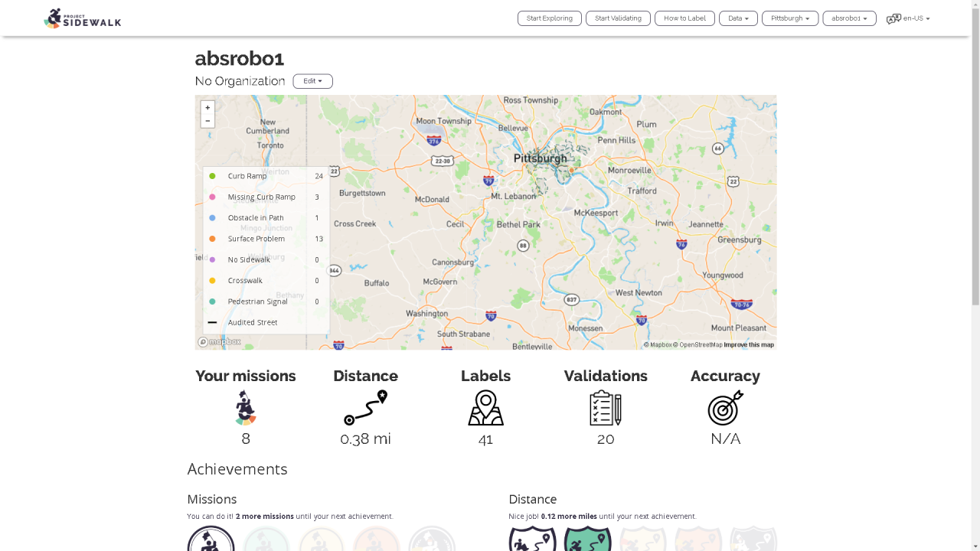
Task: Click '0.12 more miles' achievement text
Action: pyautogui.click(x=569, y=517)
